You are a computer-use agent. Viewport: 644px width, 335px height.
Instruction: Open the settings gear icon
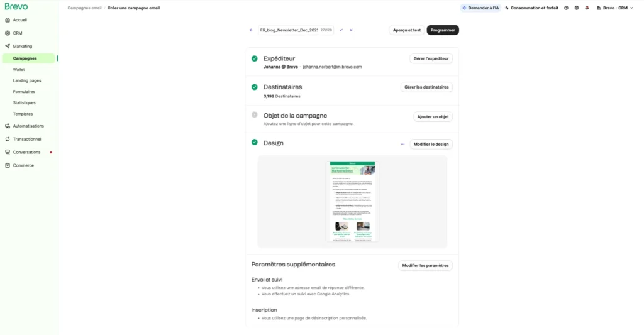point(576,8)
